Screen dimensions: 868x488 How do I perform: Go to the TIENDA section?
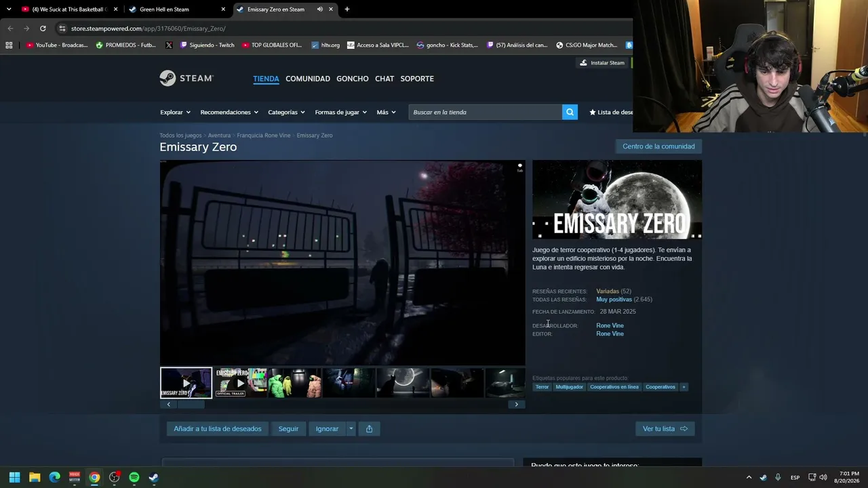266,79
